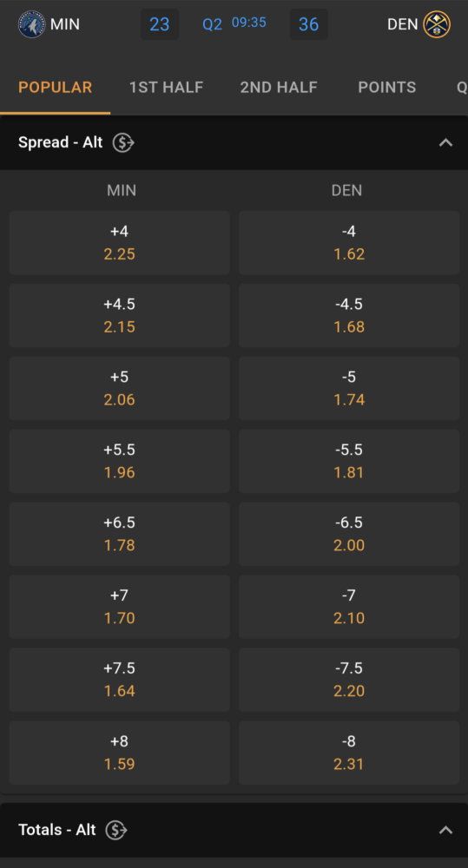Add MIN +8 at 1.59 to betslip

click(x=119, y=753)
